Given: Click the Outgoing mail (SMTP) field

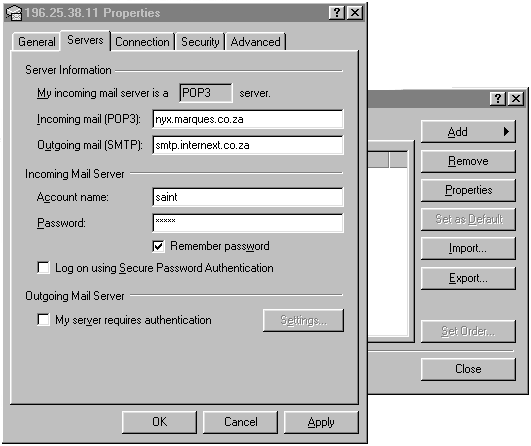Looking at the screenshot, I should click(x=248, y=145).
